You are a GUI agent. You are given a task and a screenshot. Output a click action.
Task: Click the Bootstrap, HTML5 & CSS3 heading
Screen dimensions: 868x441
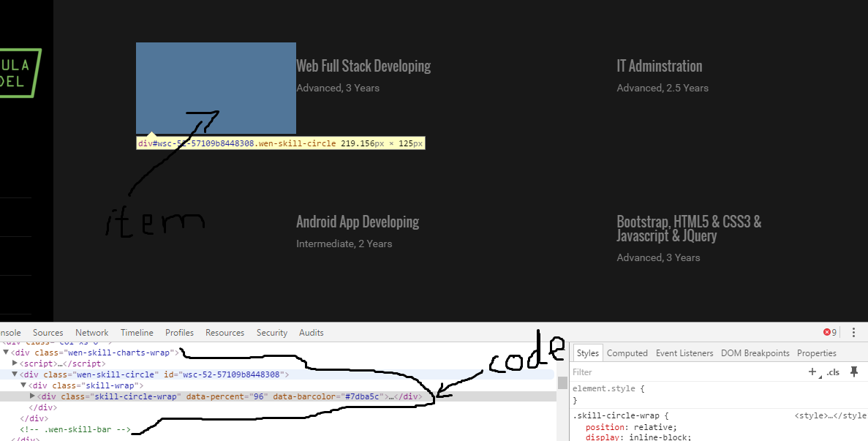pos(689,228)
